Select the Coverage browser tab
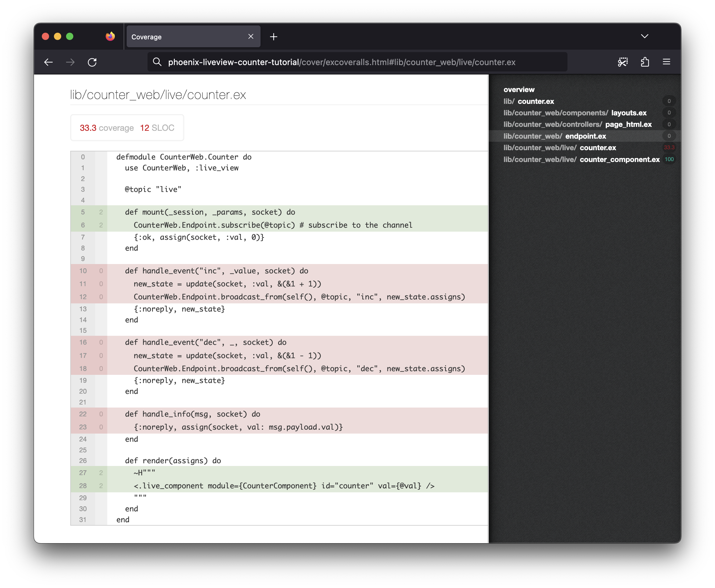The width and height of the screenshot is (715, 588). point(194,37)
